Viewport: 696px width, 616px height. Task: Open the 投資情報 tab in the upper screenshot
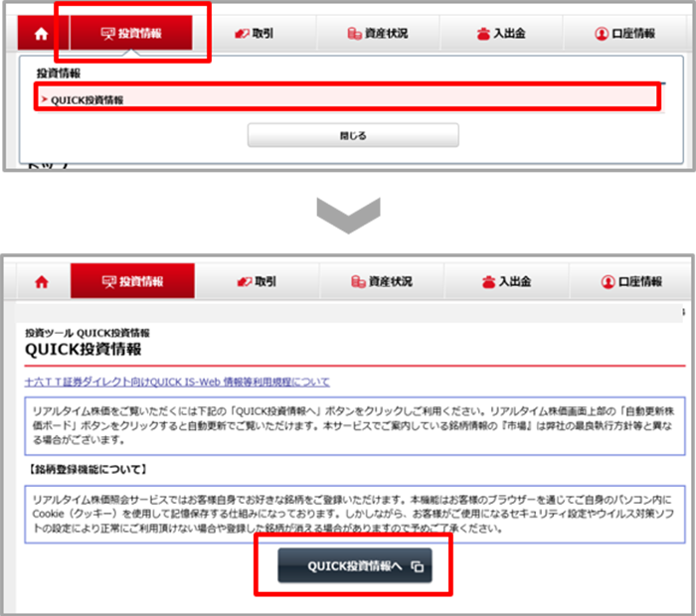coord(131,33)
